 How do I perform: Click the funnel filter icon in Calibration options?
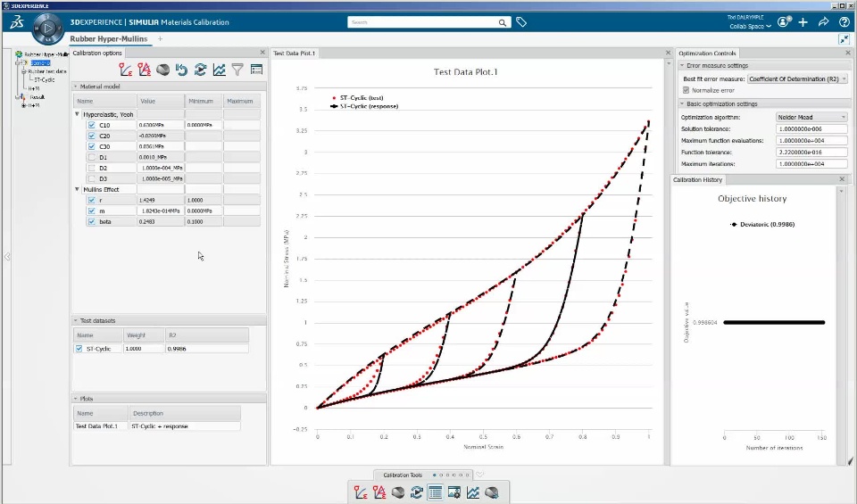point(237,70)
